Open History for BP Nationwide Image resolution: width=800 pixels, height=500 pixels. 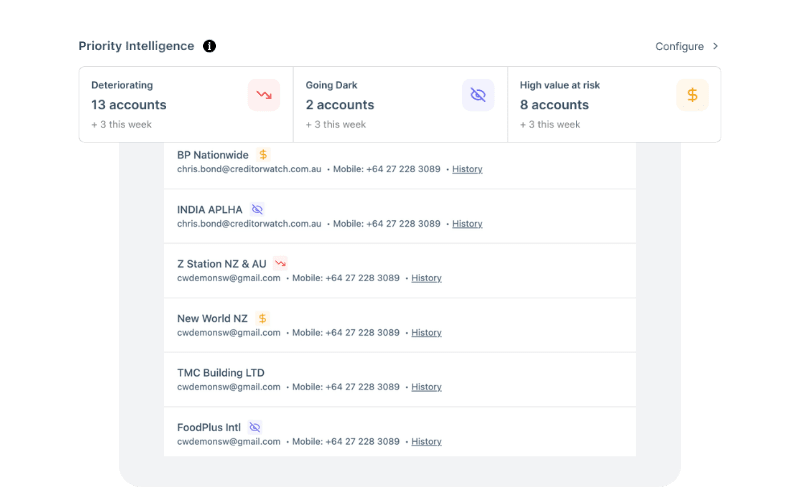click(x=467, y=170)
